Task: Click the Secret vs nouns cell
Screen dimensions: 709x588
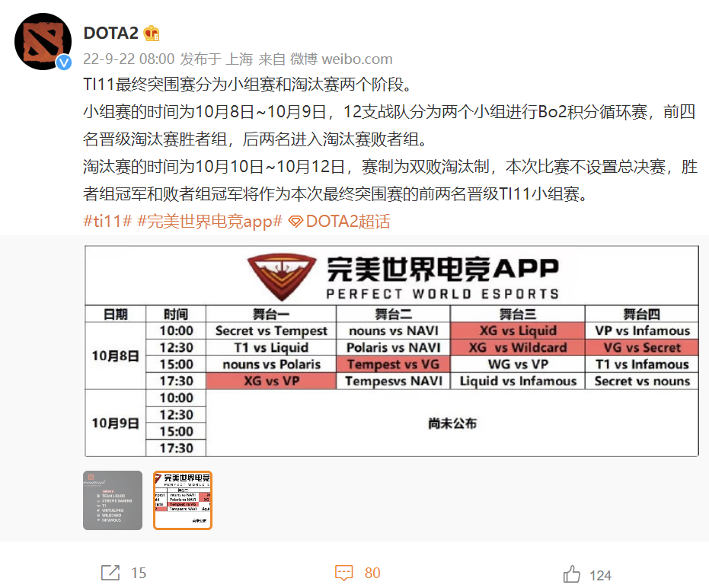Action: 642,381
